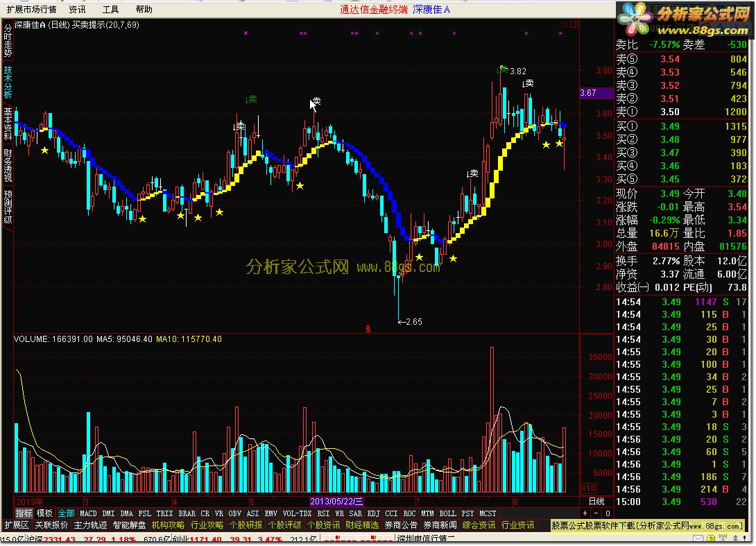
Task: Open 预测评级 side tab
Action: pos(8,207)
